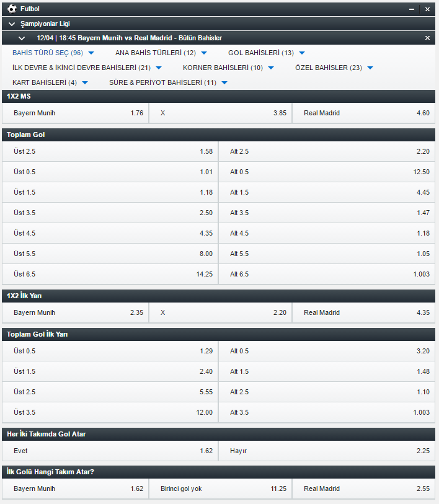Close the Bayern Munih vs Real Madrid match
Screen dimensions: 439x504
pos(427,38)
